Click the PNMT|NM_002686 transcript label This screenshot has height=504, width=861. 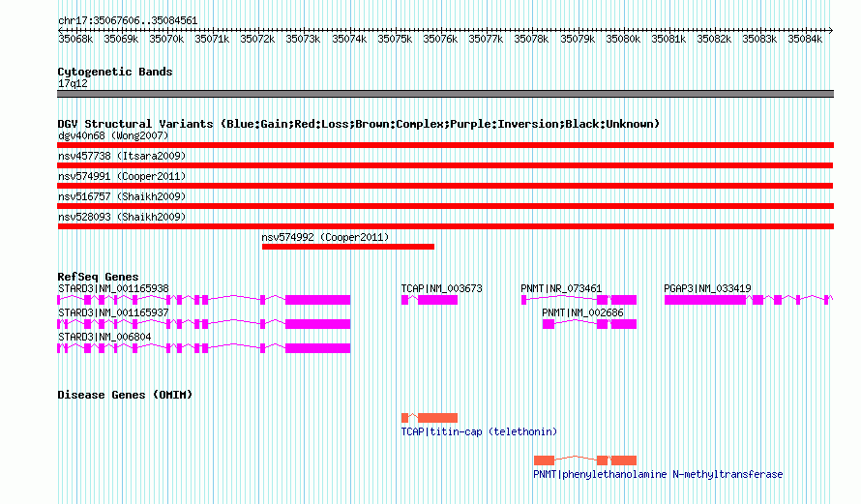click(582, 312)
